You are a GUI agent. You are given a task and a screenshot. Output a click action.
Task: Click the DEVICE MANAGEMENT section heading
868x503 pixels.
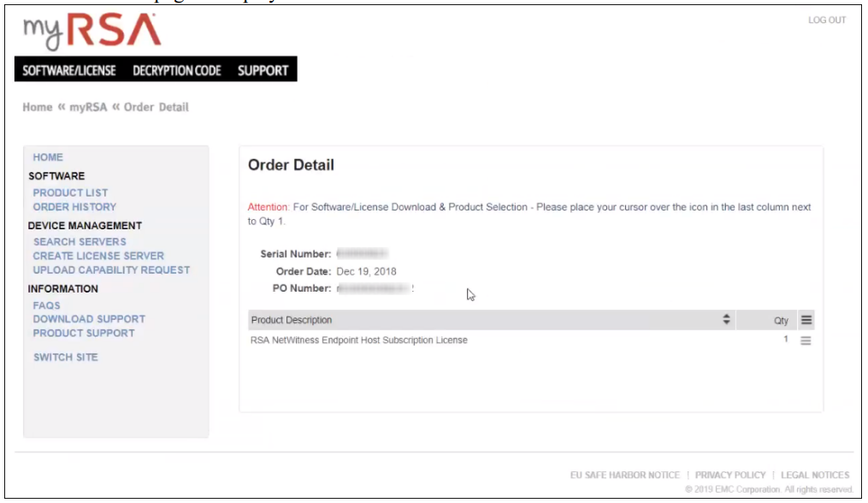pos(85,226)
